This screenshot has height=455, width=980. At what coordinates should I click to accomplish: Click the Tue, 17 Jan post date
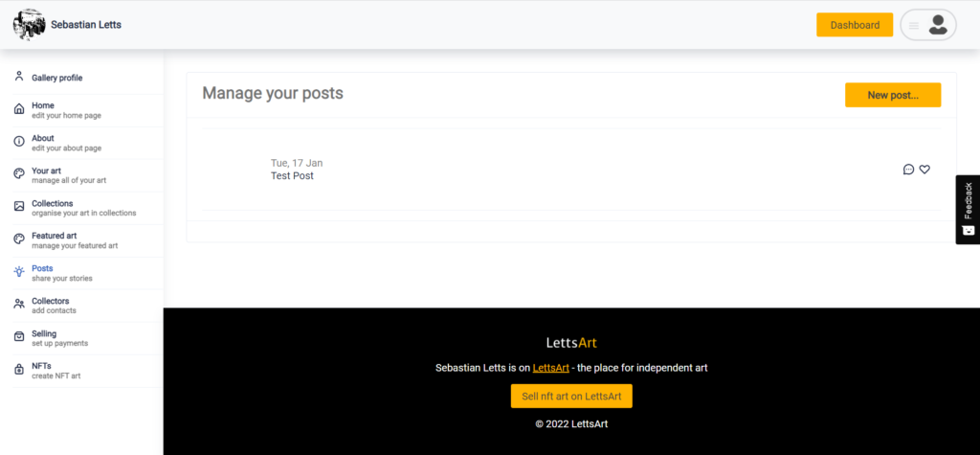tap(297, 163)
